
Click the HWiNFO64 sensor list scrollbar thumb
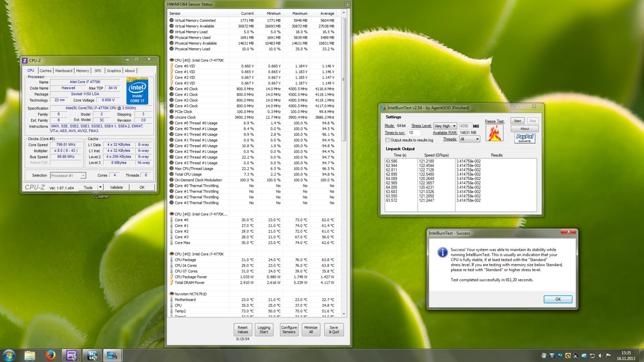pyautogui.click(x=343, y=79)
